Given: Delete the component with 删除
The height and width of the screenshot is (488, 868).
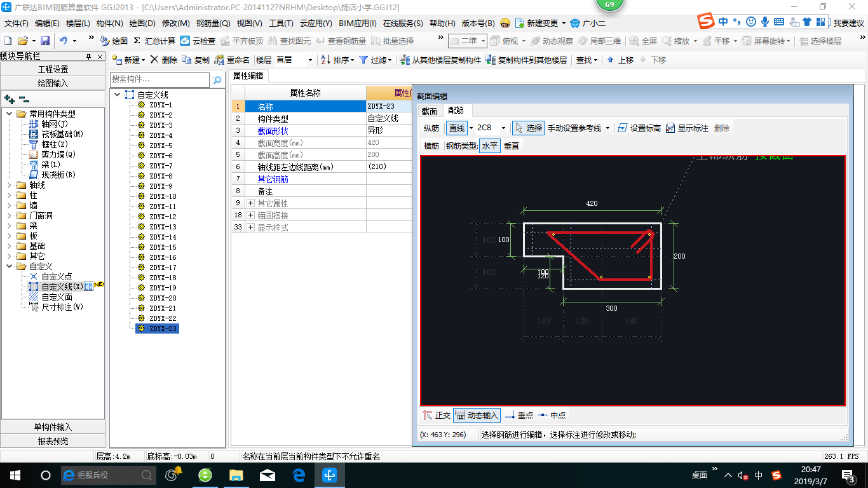Looking at the screenshot, I should coord(165,60).
